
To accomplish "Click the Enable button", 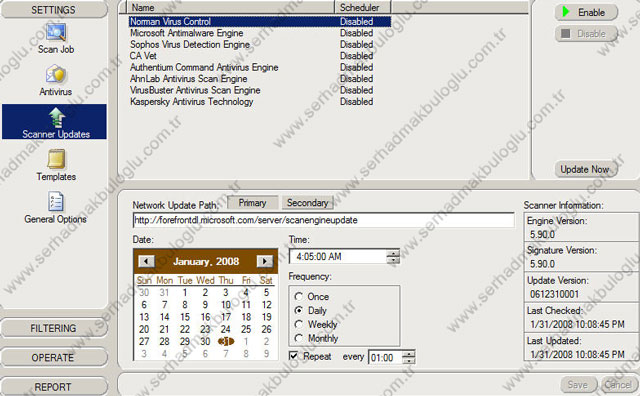I will pyautogui.click(x=586, y=12).
